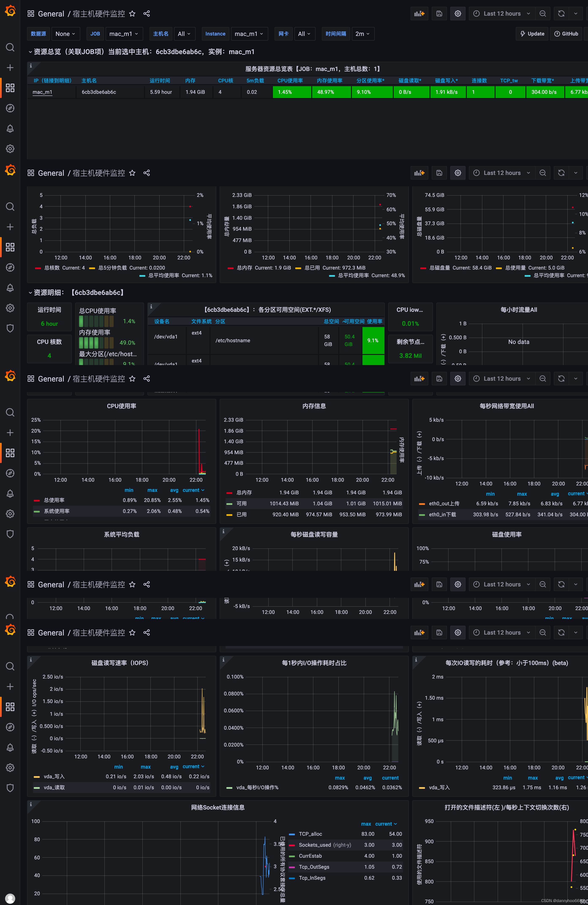Click the zoom out time range icon

542,14
